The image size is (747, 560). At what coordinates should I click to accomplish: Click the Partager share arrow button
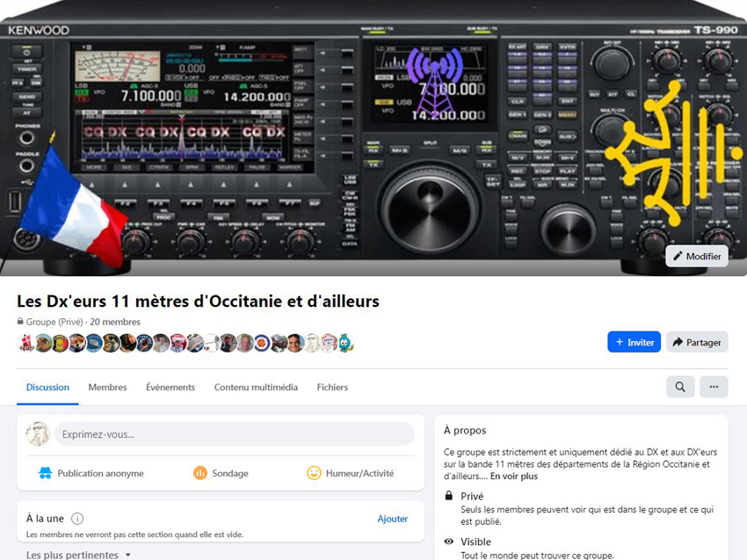click(697, 342)
